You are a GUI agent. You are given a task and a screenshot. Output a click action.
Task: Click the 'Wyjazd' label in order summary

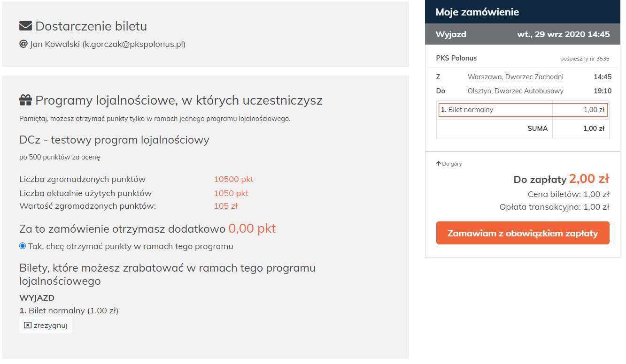click(451, 34)
